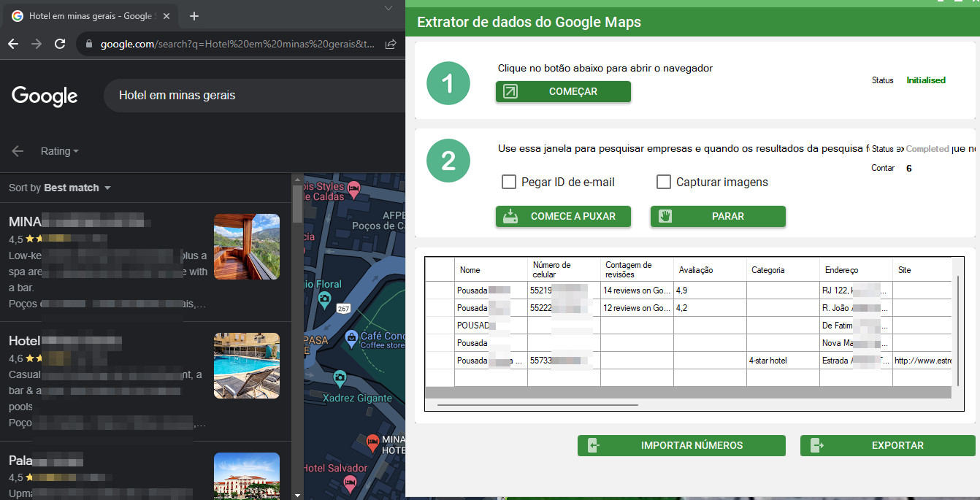Open a new browser tab
This screenshot has width=980, height=500.
194,16
